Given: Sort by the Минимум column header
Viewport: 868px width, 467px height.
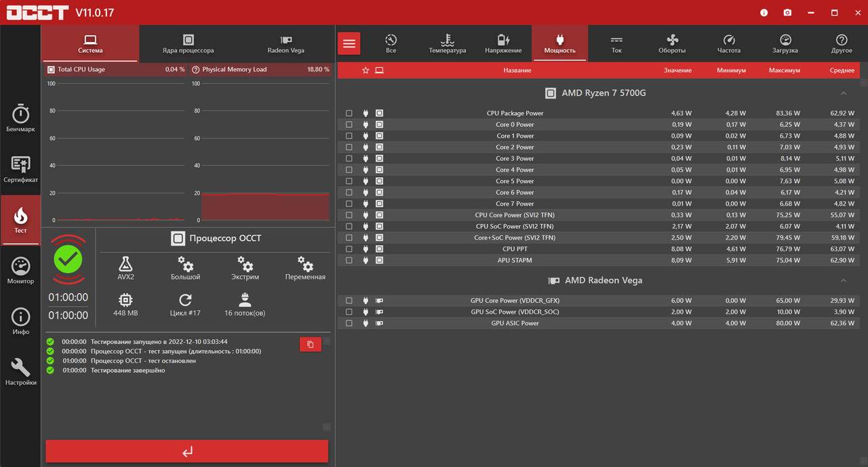Looking at the screenshot, I should click(x=731, y=70).
